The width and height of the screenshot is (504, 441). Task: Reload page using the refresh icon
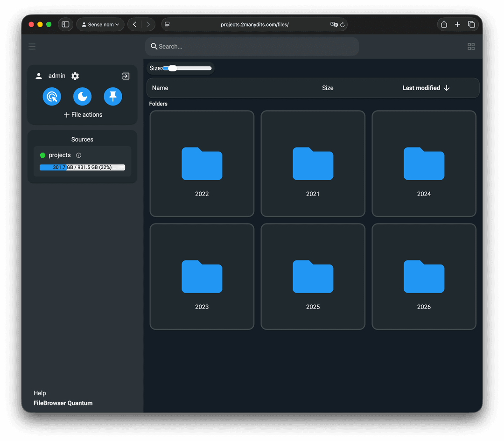[x=343, y=25]
